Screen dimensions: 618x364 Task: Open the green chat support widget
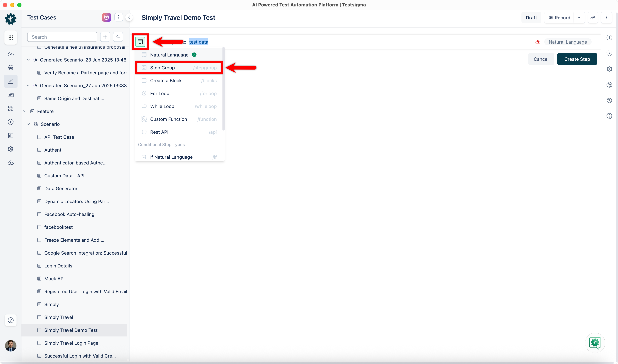pyautogui.click(x=595, y=343)
